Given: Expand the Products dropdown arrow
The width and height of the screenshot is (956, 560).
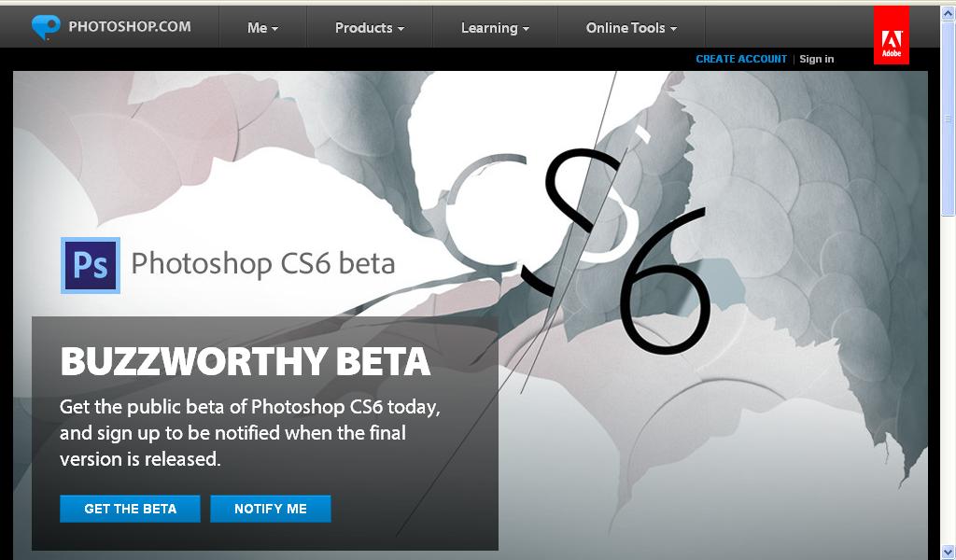Looking at the screenshot, I should click(401, 29).
